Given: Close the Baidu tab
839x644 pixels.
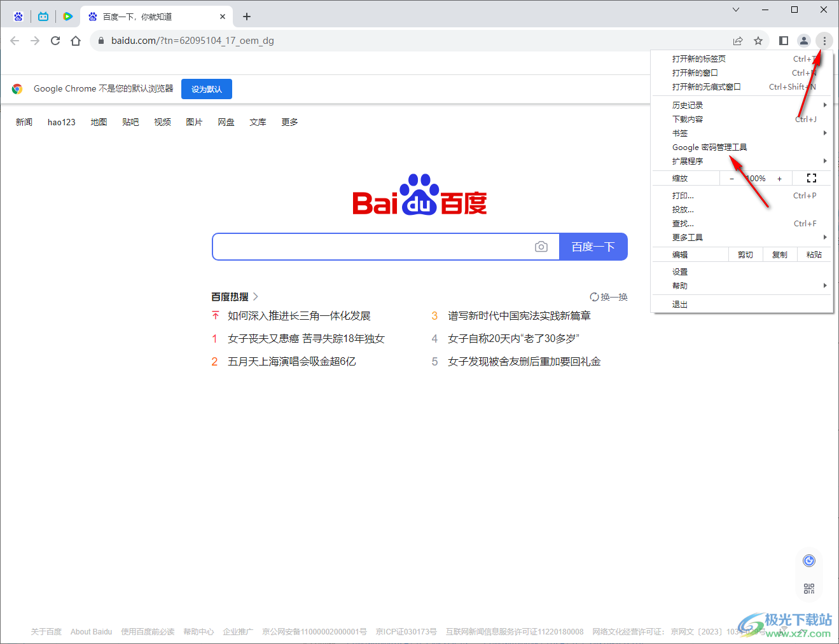Looking at the screenshot, I should pyautogui.click(x=223, y=17).
